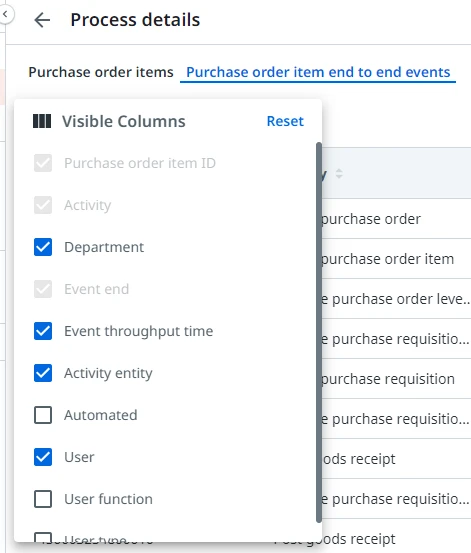Sort the column using the sort arrows
The image size is (471, 553).
pyautogui.click(x=339, y=174)
